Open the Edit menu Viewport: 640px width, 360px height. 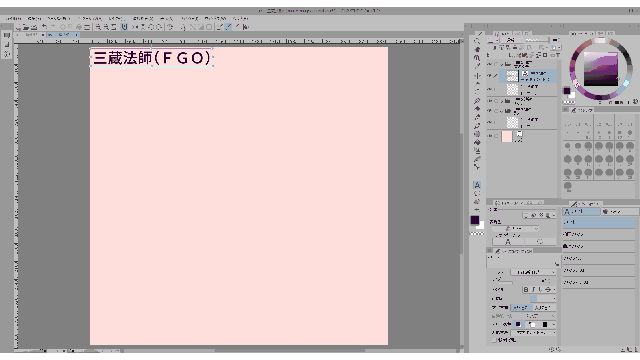(x=34, y=18)
